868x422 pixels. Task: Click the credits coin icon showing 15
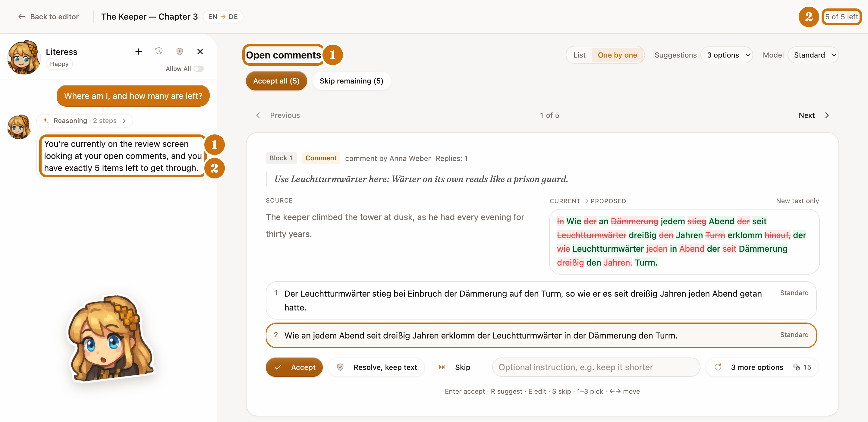coord(796,367)
